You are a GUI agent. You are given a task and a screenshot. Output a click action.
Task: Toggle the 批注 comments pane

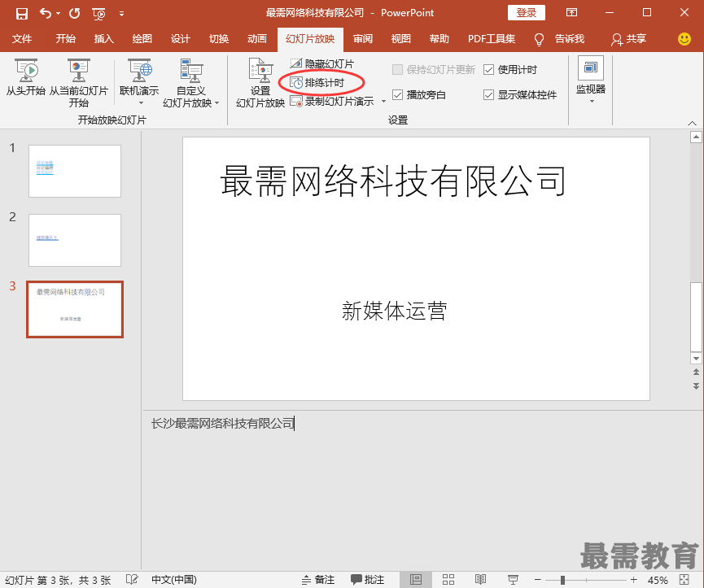pyautogui.click(x=367, y=580)
